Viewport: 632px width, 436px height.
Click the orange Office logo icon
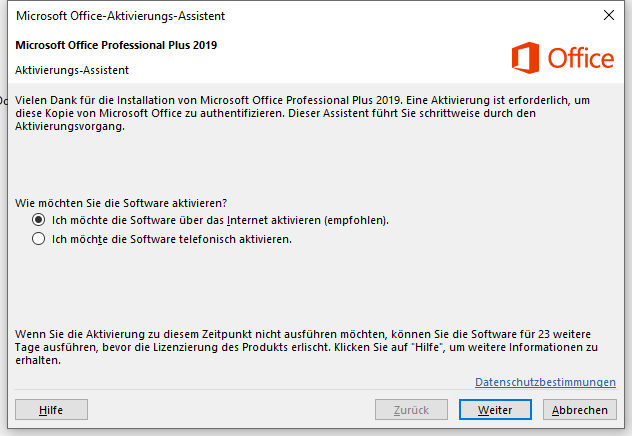click(525, 58)
